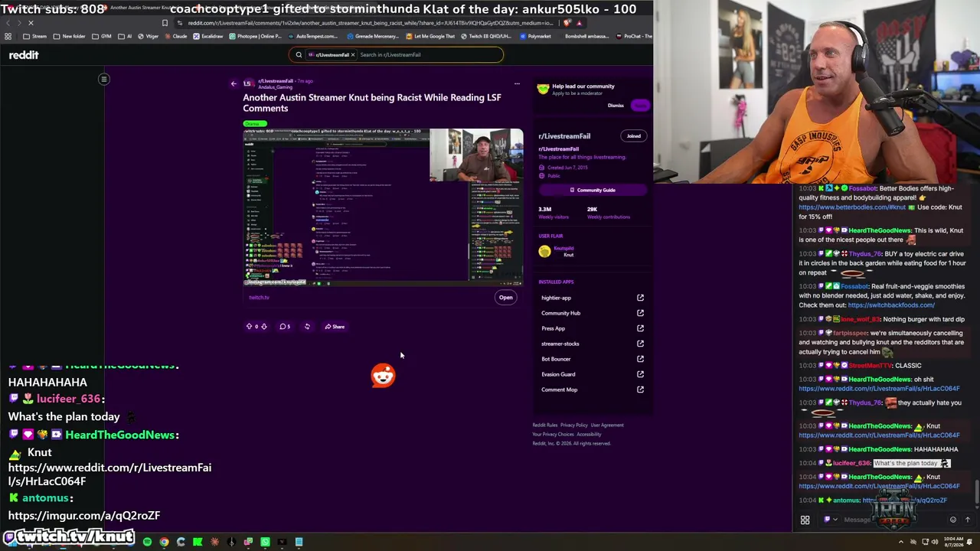Open the GYM bookmark folder
This screenshot has width=980, height=551.
tap(103, 36)
